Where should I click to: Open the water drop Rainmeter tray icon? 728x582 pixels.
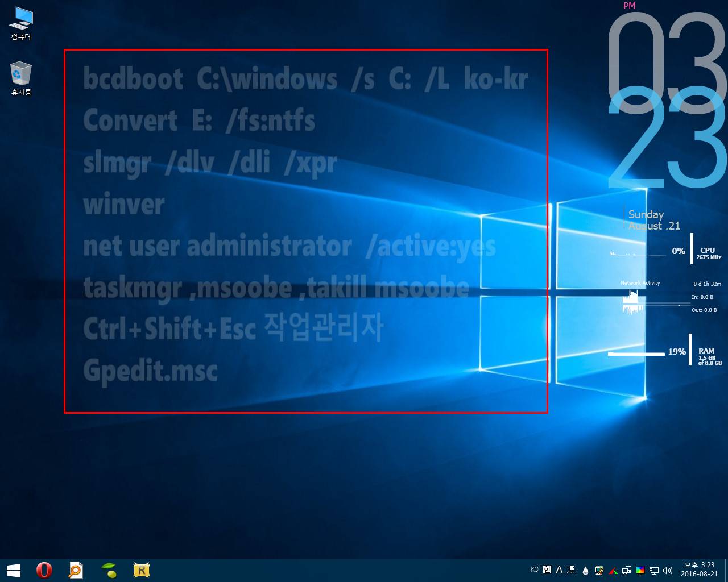(586, 571)
